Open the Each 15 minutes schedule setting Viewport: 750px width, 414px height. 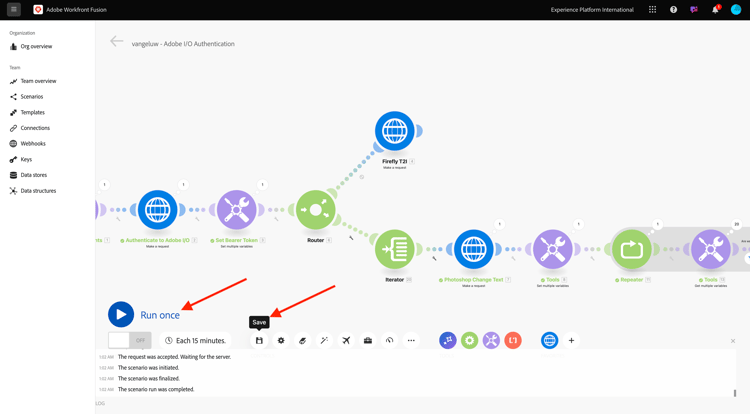coord(196,340)
